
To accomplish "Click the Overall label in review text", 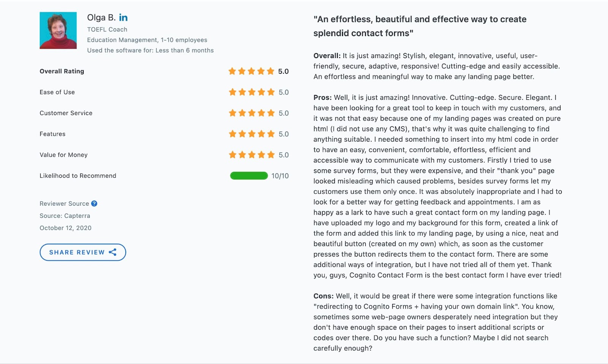I will coord(327,56).
